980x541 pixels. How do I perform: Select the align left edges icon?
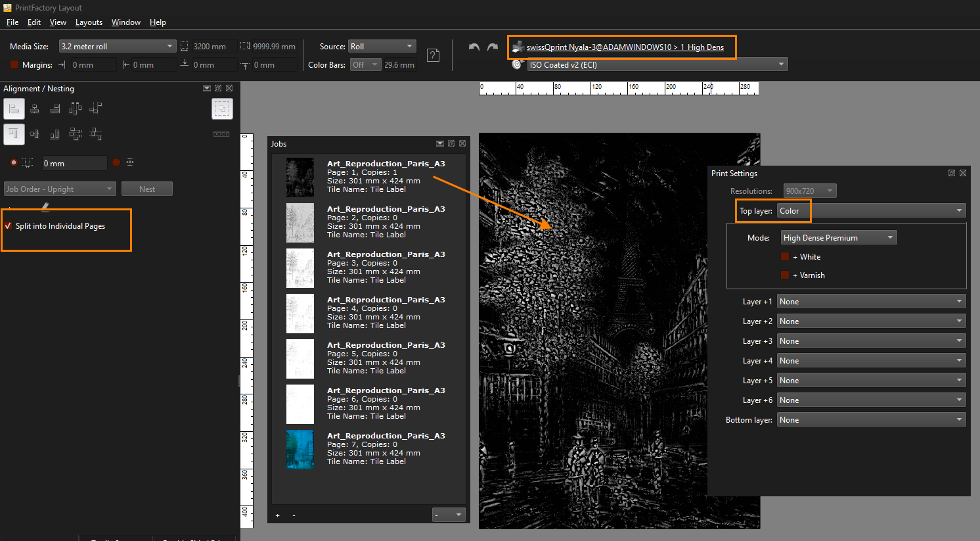[x=14, y=108]
